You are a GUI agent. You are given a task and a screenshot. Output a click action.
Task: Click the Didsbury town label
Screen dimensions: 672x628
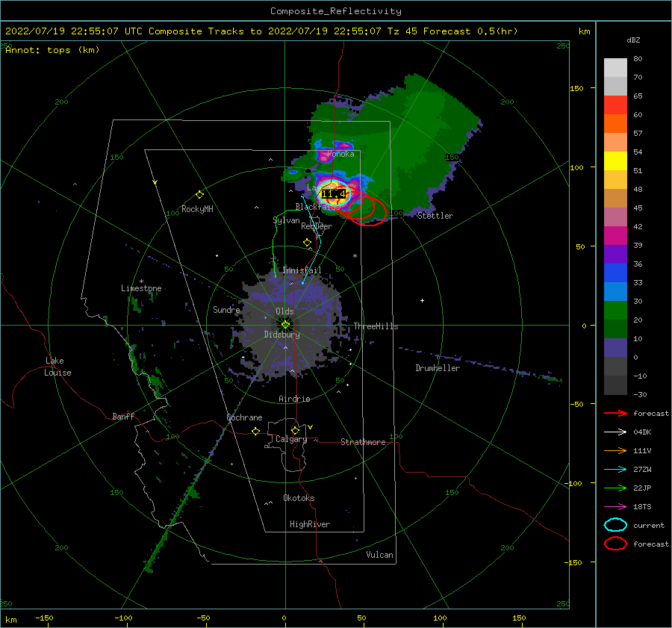pos(281,335)
